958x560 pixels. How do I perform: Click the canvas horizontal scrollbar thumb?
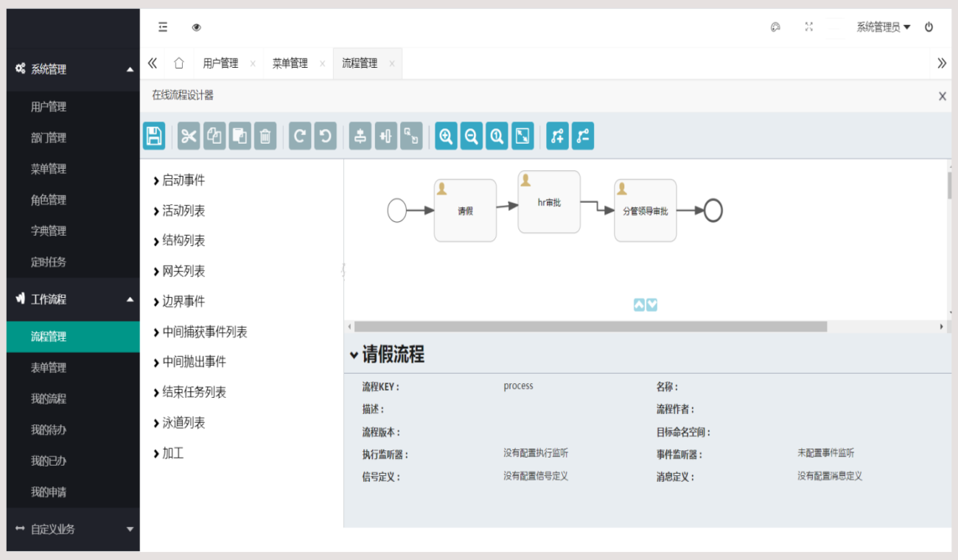[x=590, y=326]
